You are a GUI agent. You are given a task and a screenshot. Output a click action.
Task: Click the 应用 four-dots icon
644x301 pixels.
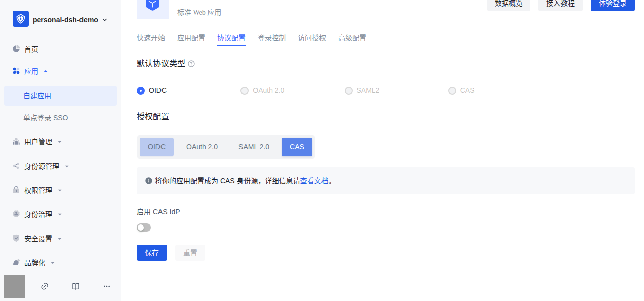(x=16, y=71)
